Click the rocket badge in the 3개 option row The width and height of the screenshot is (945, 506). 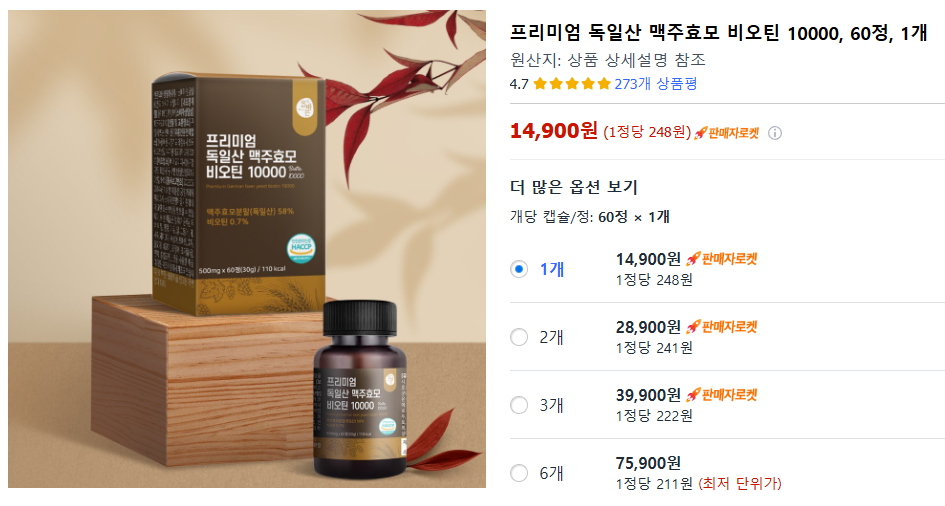point(721,395)
